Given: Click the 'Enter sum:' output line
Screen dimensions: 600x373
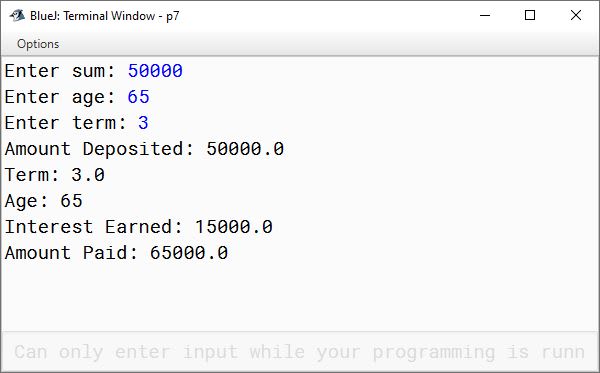Looking at the screenshot, I should 94,71.
